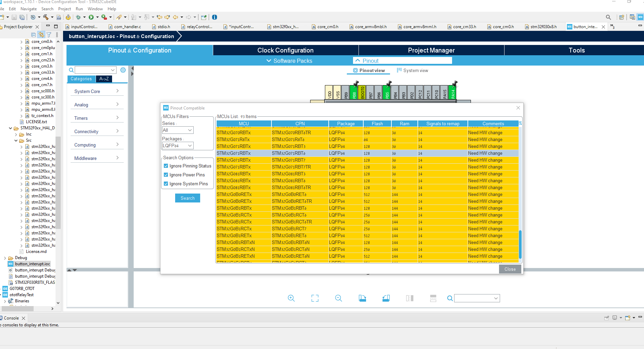The image size is (644, 349).
Task: Open the Project Manager tab
Action: 431,50
